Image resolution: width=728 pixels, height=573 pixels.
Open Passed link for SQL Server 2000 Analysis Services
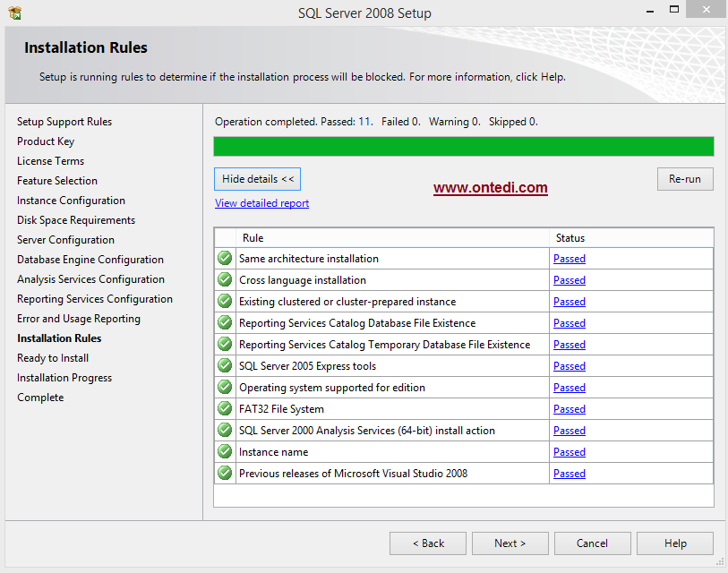coord(570,431)
